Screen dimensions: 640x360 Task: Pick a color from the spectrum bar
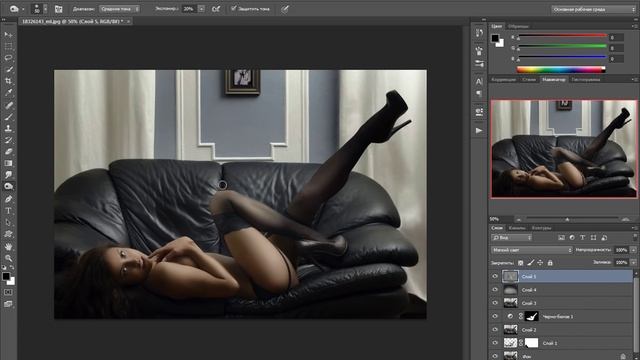pyautogui.click(x=561, y=70)
